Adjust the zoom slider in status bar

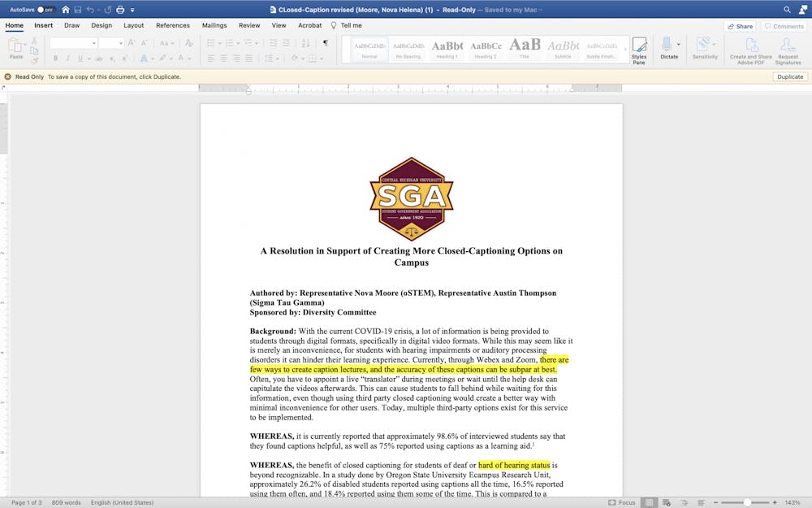click(747, 502)
